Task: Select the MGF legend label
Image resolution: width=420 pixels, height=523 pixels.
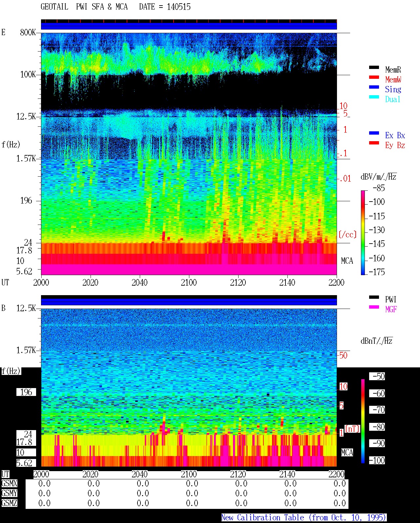Action: [x=391, y=309]
